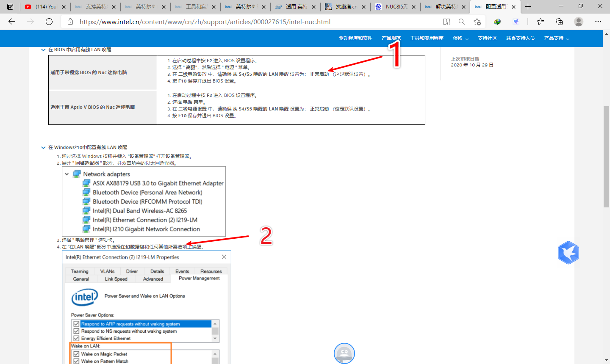Close the NUC8I5无 tab
610x364 pixels.
pos(414,7)
